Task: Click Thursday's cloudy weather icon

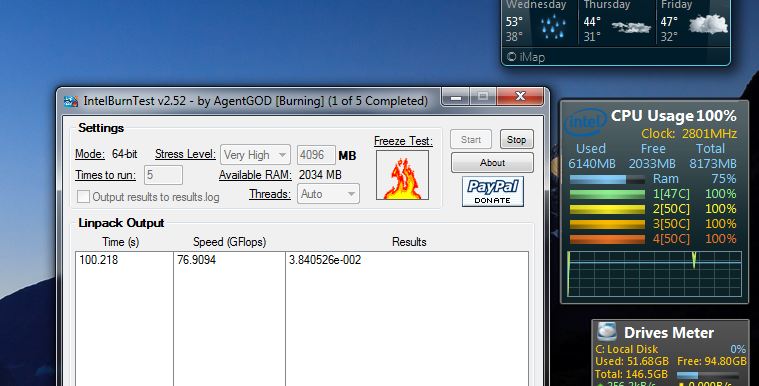Action: pyautogui.click(x=631, y=27)
